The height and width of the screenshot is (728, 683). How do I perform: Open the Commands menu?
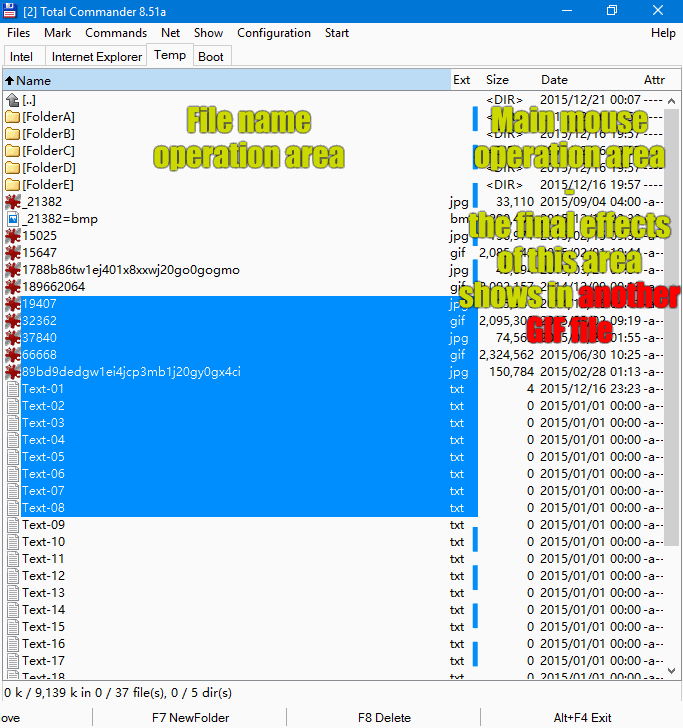pos(116,33)
